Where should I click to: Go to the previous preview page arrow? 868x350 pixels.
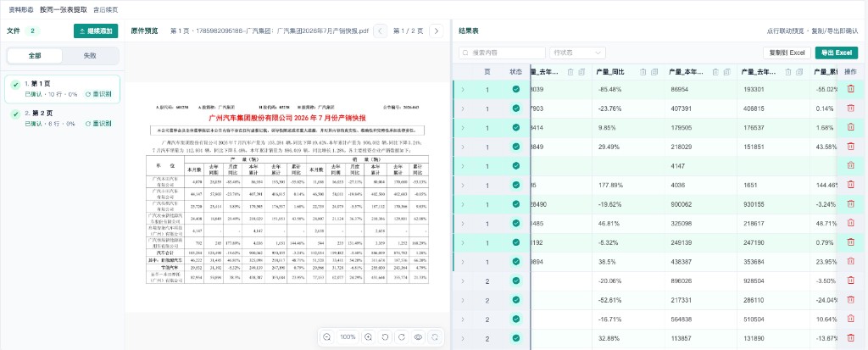[381, 31]
